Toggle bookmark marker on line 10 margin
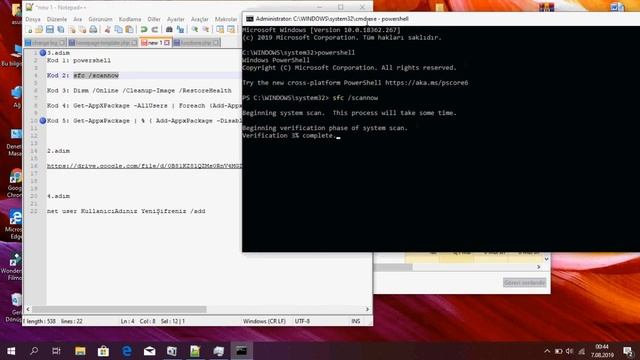The width and height of the screenshot is (640, 360). 42,120
